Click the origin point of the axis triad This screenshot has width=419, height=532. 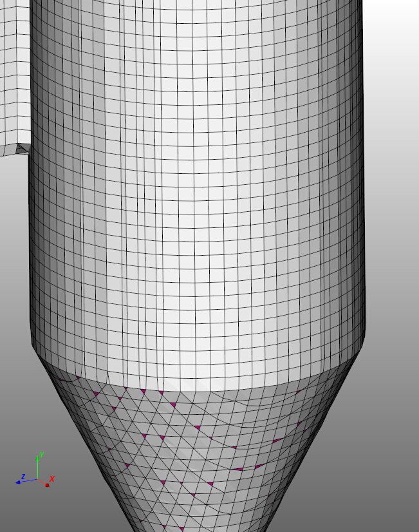(38, 479)
